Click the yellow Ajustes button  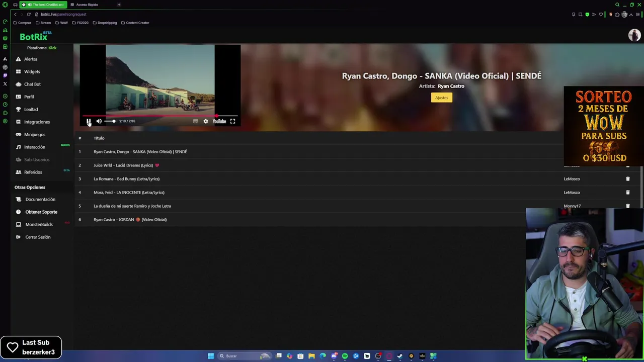click(x=441, y=98)
